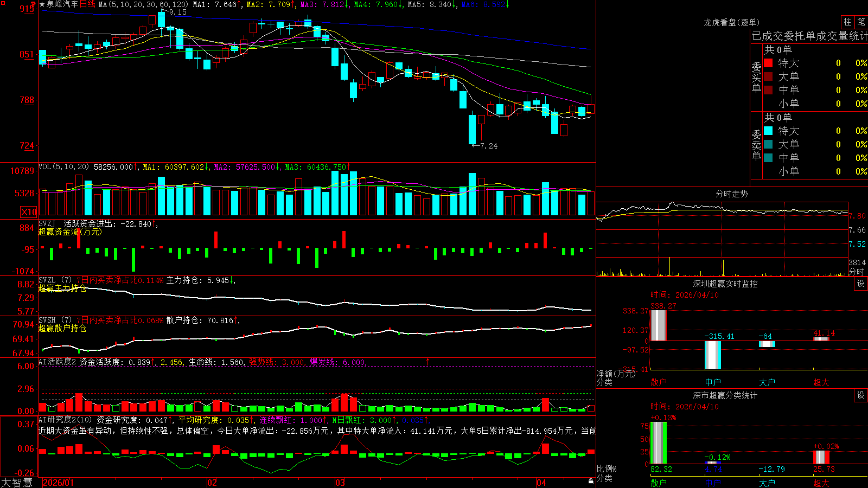Click the 散户 label in 深圳超赢实时监控
Image resolution: width=868 pixels, height=488 pixels.
659,382
